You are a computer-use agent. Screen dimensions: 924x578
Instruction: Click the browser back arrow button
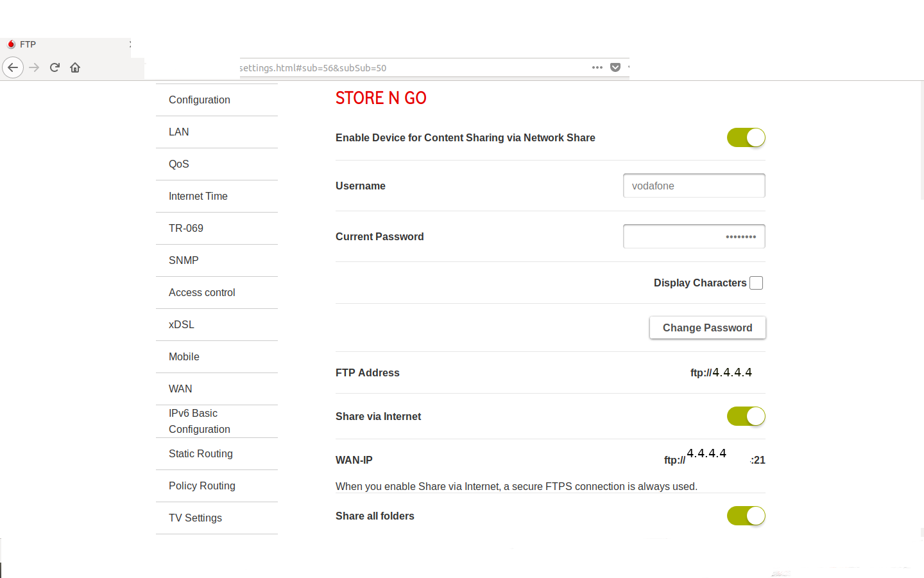click(13, 67)
